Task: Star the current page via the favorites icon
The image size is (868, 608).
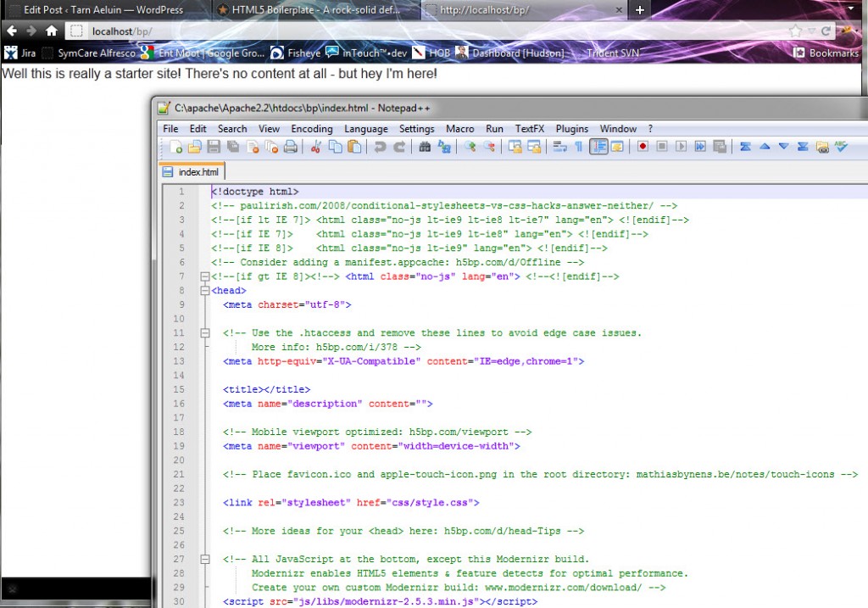Action: (x=793, y=29)
